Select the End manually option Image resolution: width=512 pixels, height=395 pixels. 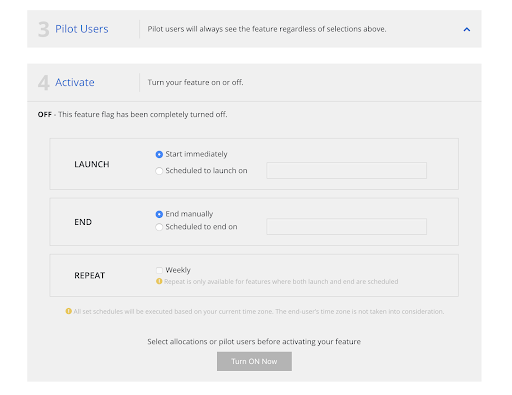point(159,214)
